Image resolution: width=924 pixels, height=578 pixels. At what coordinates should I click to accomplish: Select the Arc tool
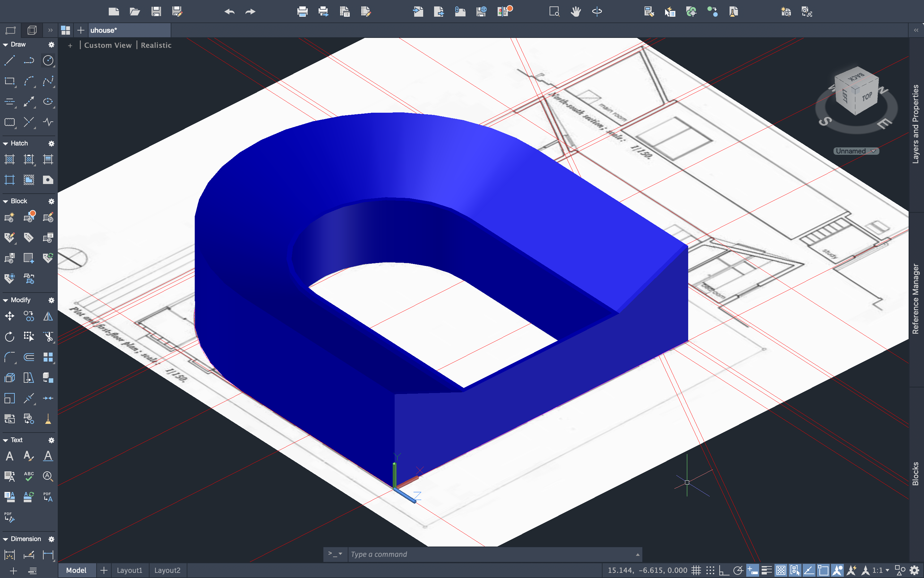[x=29, y=81]
